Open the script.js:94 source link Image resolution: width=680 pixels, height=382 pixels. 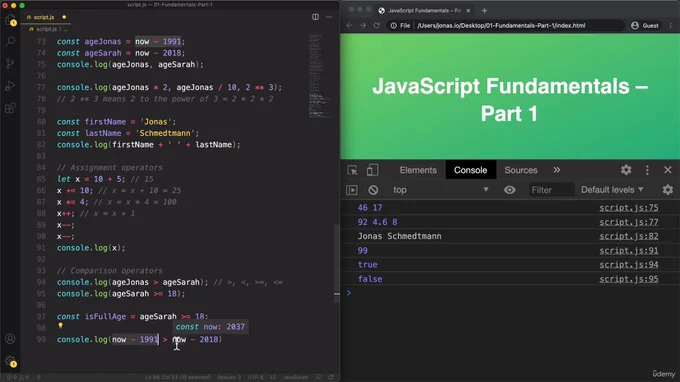629,264
